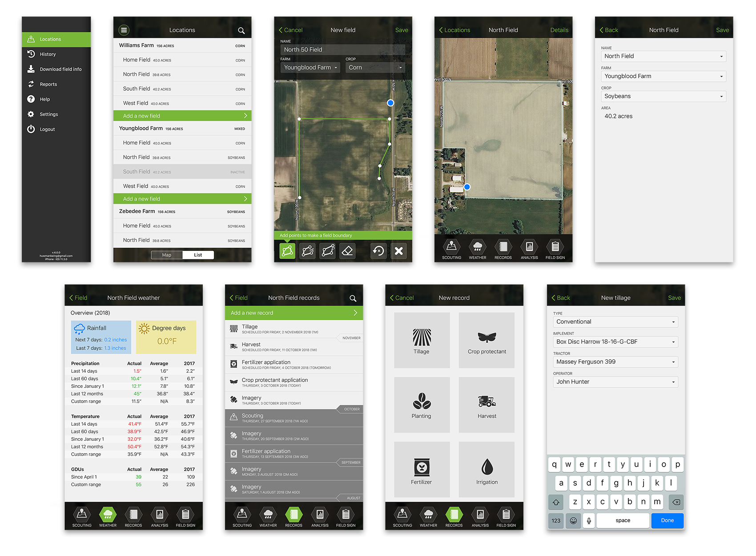Pick the Fertilizer record tile

point(422,470)
